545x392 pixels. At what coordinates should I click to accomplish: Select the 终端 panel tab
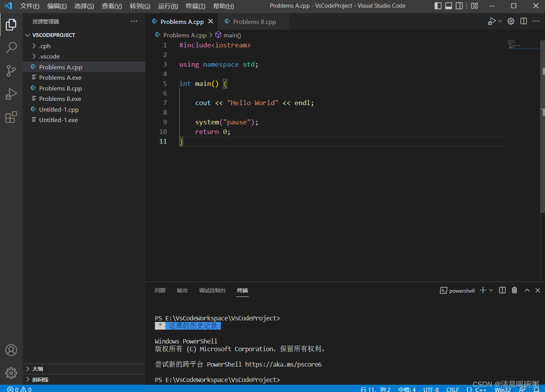(x=242, y=290)
